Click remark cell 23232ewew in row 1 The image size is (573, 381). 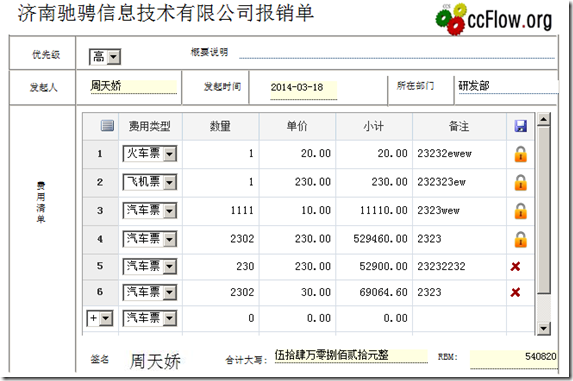pyautogui.click(x=459, y=153)
